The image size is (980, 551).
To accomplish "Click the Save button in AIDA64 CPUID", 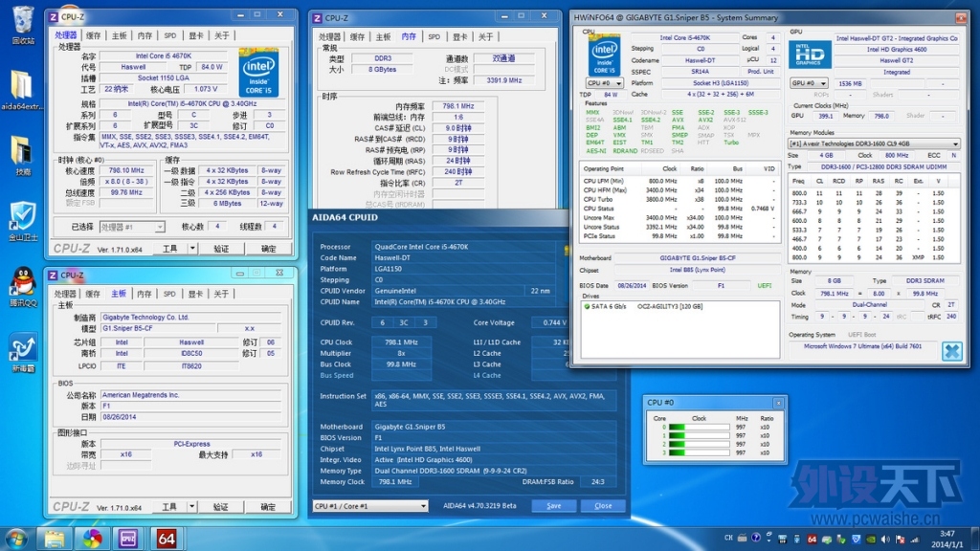I will [554, 506].
